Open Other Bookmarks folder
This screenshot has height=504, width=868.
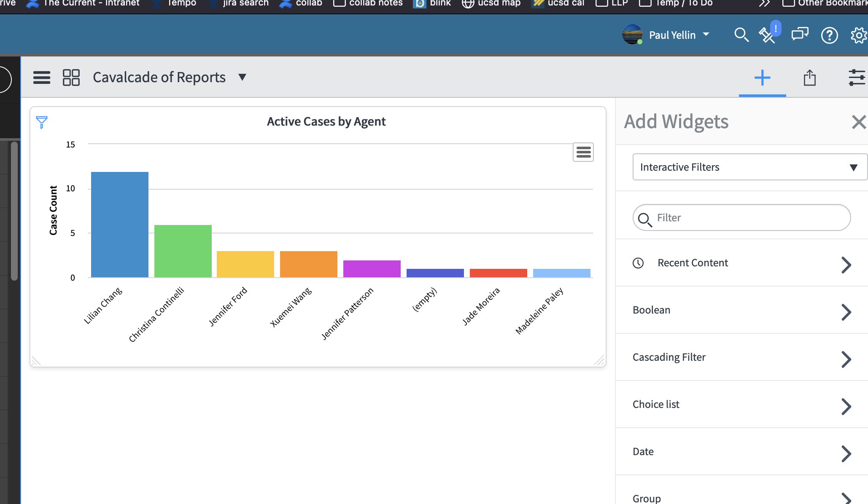(x=825, y=3)
